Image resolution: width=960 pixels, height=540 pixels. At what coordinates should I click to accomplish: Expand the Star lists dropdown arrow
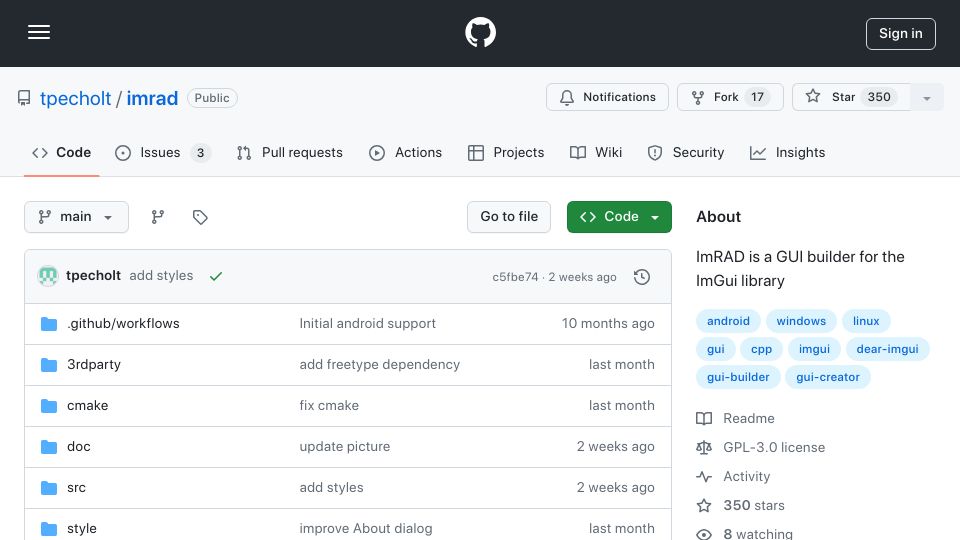coord(926,97)
